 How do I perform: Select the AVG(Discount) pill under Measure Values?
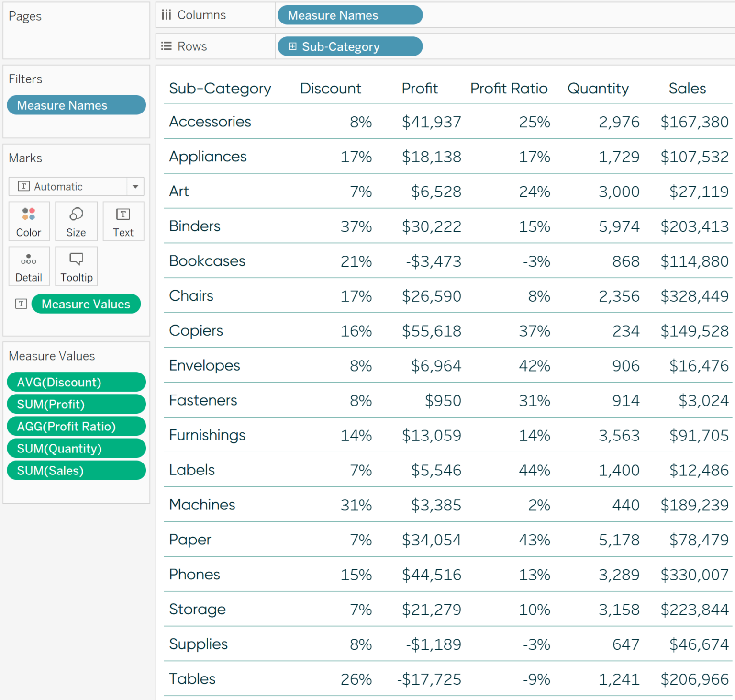(x=76, y=382)
